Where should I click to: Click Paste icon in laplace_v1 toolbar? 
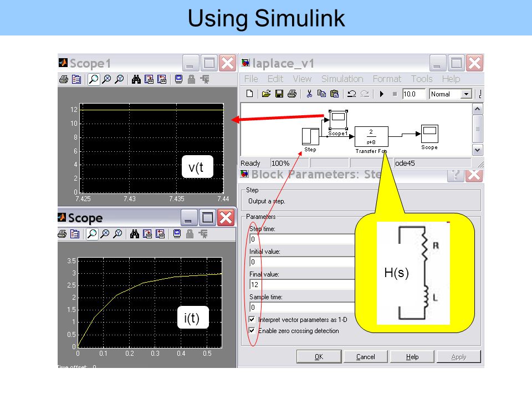(335, 94)
